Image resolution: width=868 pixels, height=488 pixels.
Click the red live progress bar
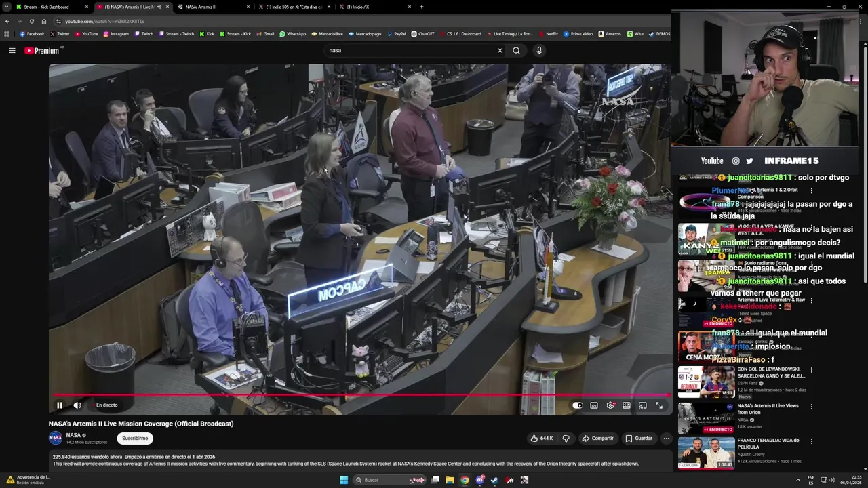[x=361, y=394]
